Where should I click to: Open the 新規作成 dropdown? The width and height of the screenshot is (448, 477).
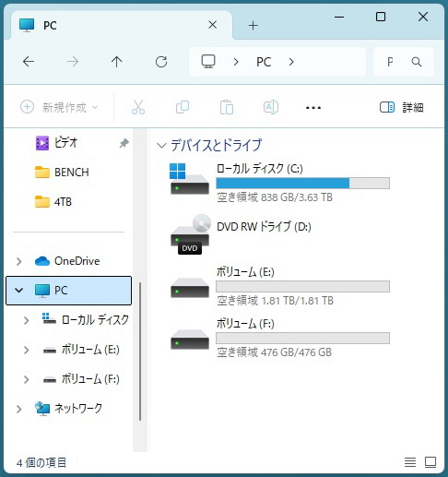[x=59, y=107]
